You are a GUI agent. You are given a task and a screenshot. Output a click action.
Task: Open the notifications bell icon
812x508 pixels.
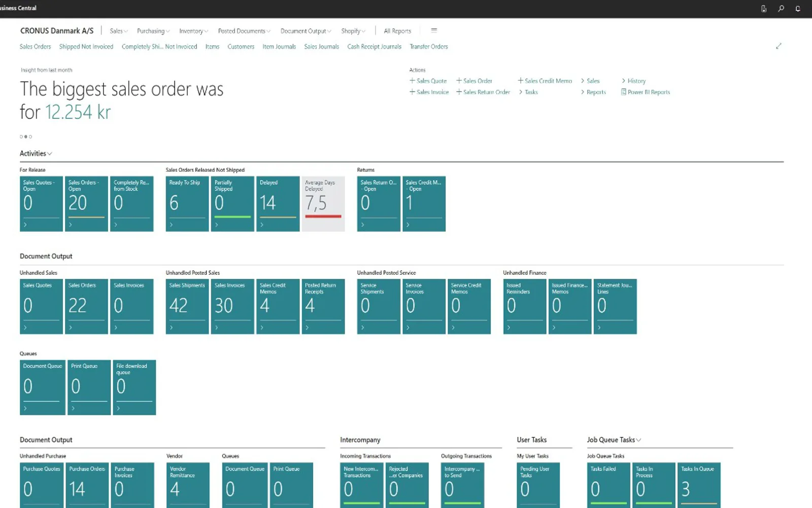click(798, 9)
